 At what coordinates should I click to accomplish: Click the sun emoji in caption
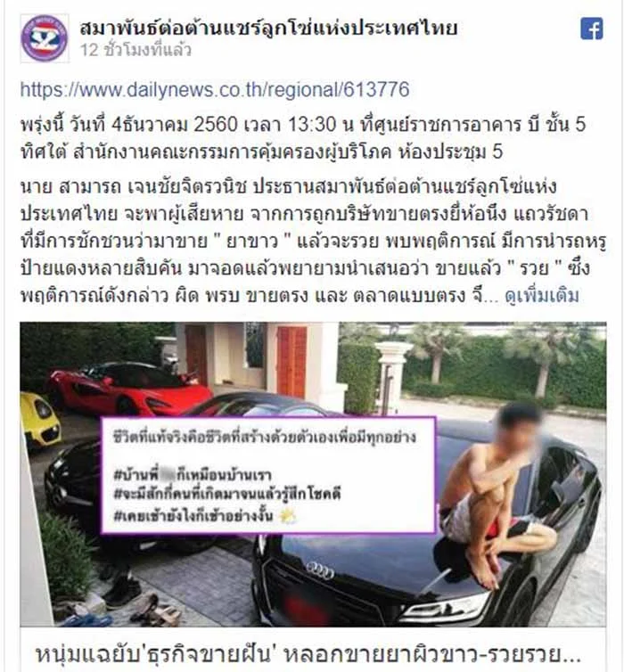tap(288, 515)
